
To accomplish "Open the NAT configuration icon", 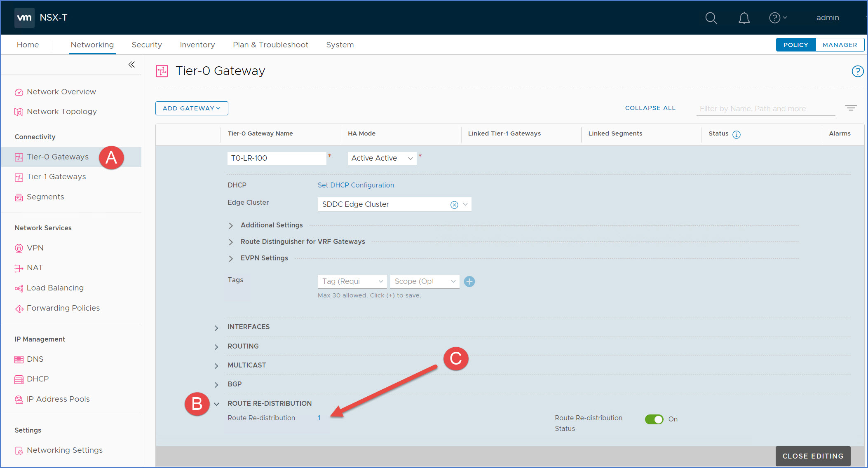I will coord(19,268).
